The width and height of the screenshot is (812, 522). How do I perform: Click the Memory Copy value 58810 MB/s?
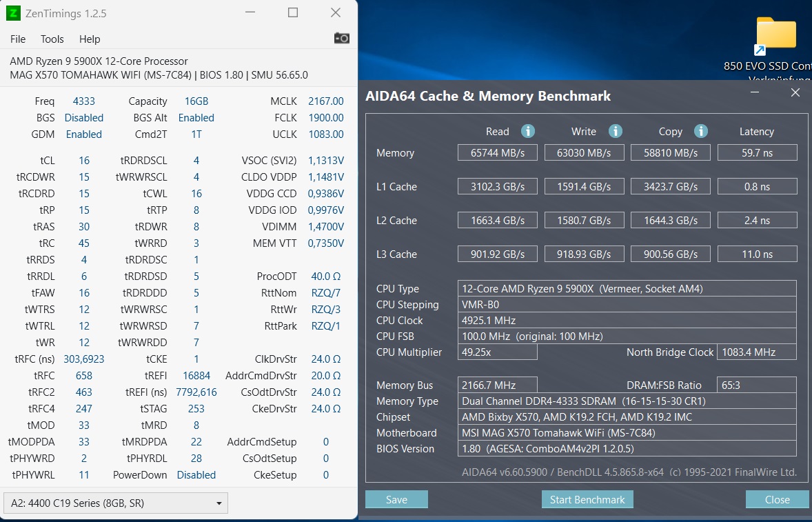[671, 153]
